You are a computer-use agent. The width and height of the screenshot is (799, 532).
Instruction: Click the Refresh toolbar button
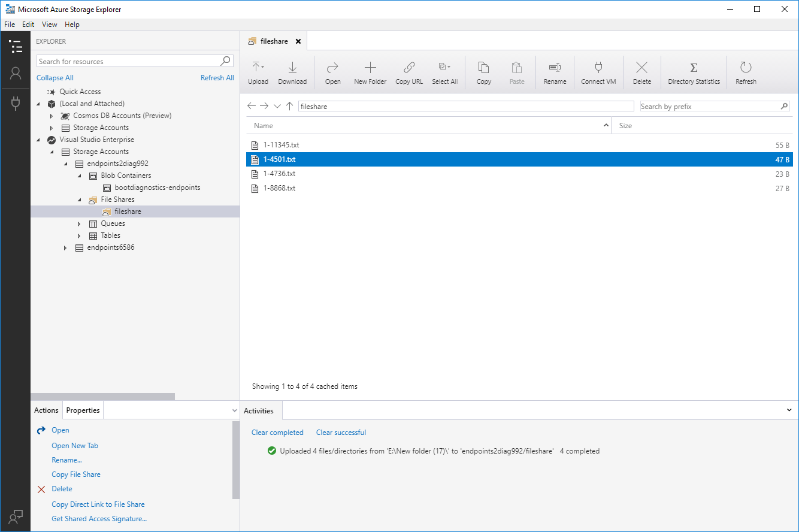coord(746,73)
